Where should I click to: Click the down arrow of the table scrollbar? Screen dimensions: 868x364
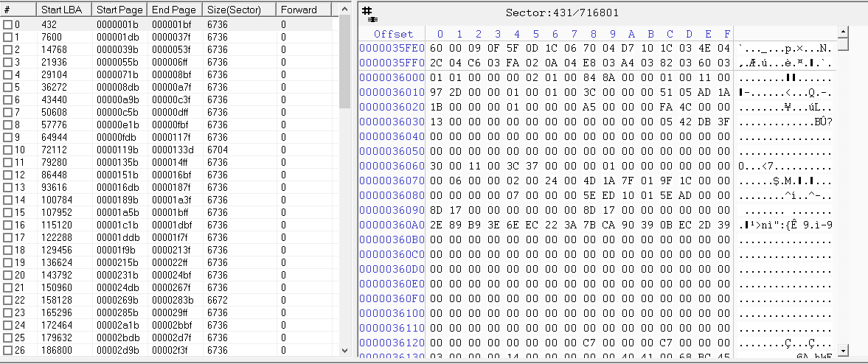tap(345, 350)
